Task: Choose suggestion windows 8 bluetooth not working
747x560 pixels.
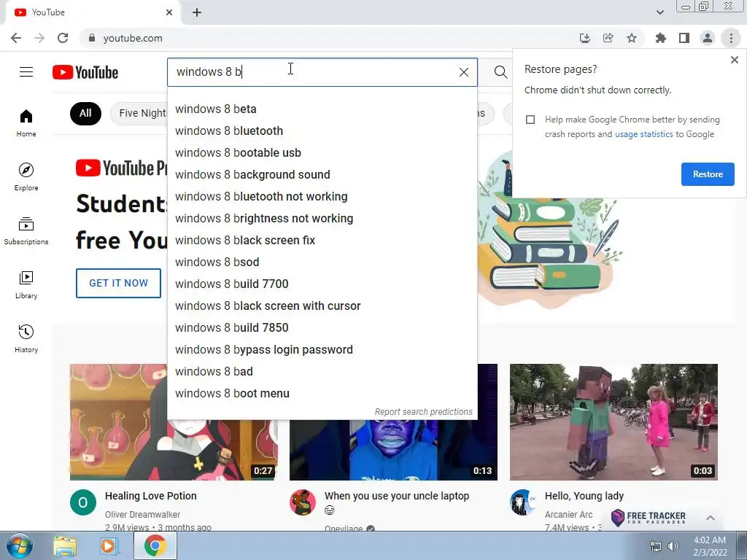Action: click(x=322, y=197)
